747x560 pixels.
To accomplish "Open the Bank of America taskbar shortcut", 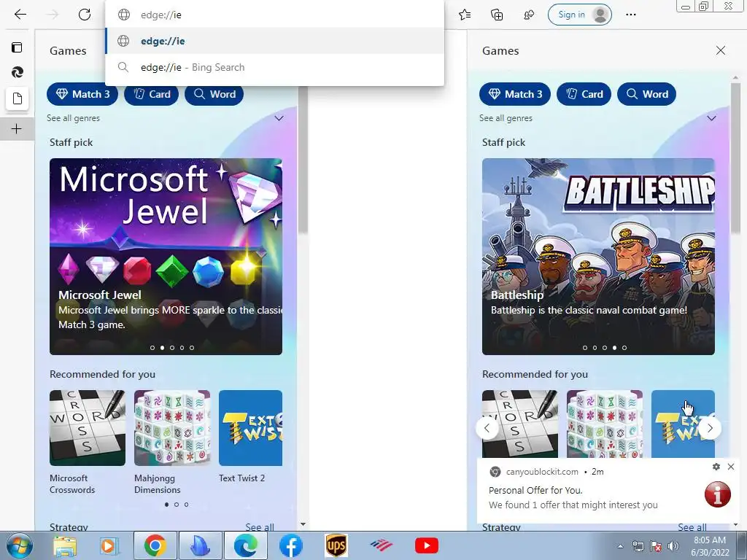I will 381,545.
